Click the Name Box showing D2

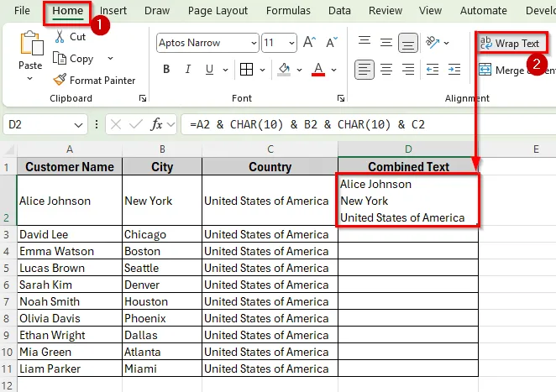coord(45,124)
